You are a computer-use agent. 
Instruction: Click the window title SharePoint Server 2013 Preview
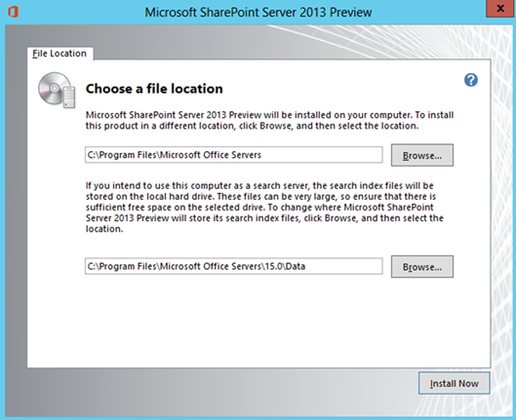(x=258, y=12)
